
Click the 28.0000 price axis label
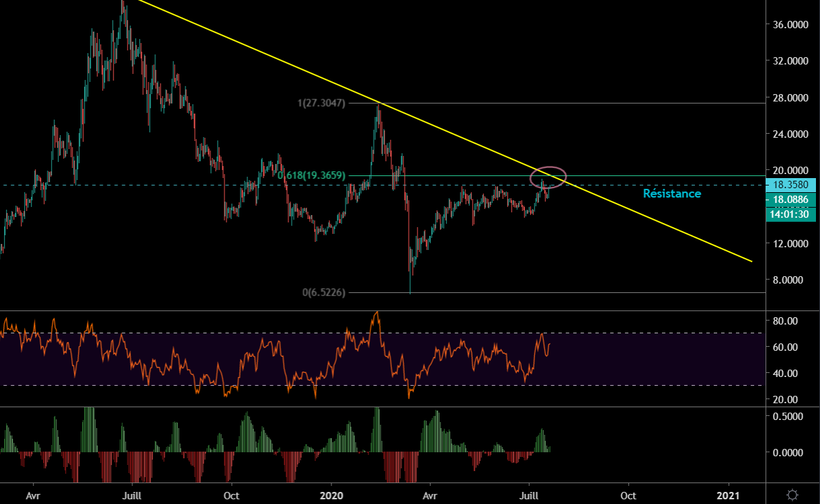coord(788,98)
